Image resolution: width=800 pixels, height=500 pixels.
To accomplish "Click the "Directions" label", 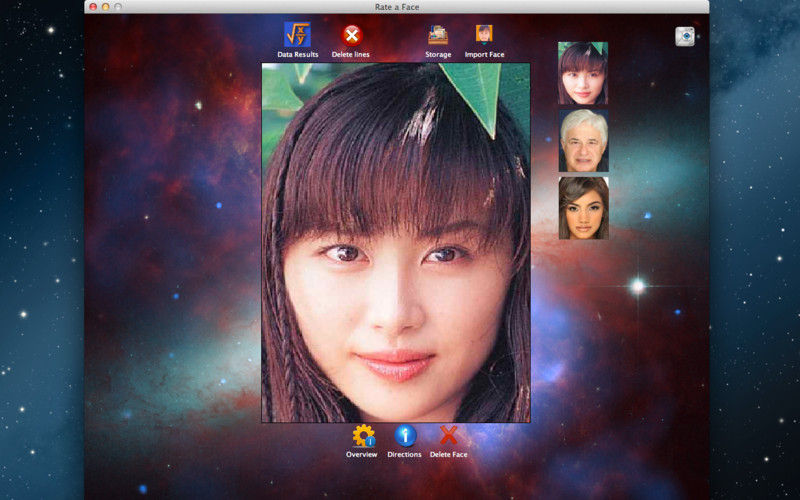I will point(404,455).
